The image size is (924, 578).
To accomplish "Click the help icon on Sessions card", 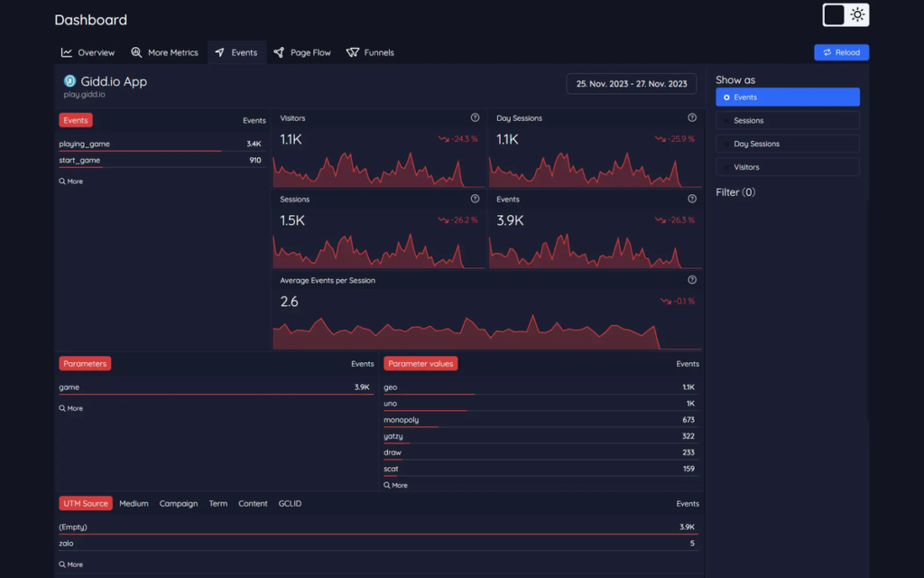I will point(475,199).
